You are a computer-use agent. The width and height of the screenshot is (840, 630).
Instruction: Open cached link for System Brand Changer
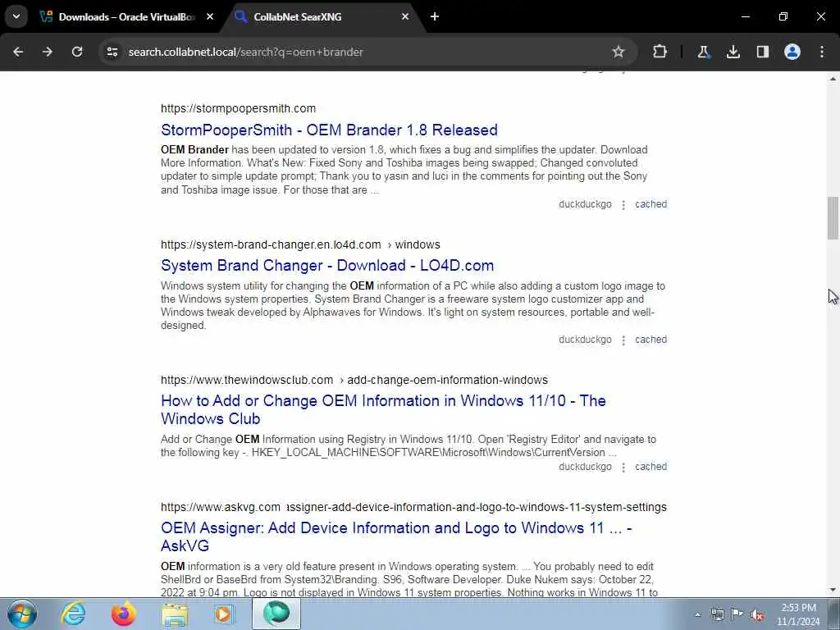click(x=651, y=340)
